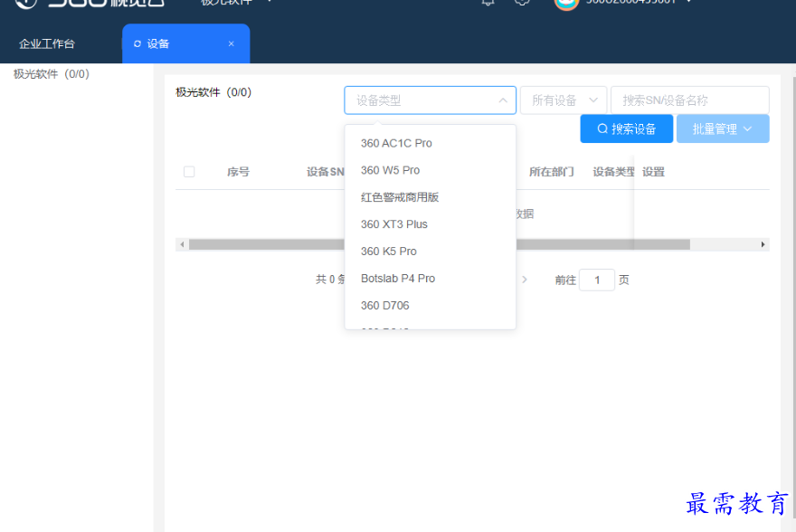Viewport: 796px width, 532px height.
Task: Open the 所有设备 dropdown
Action: pyautogui.click(x=564, y=100)
